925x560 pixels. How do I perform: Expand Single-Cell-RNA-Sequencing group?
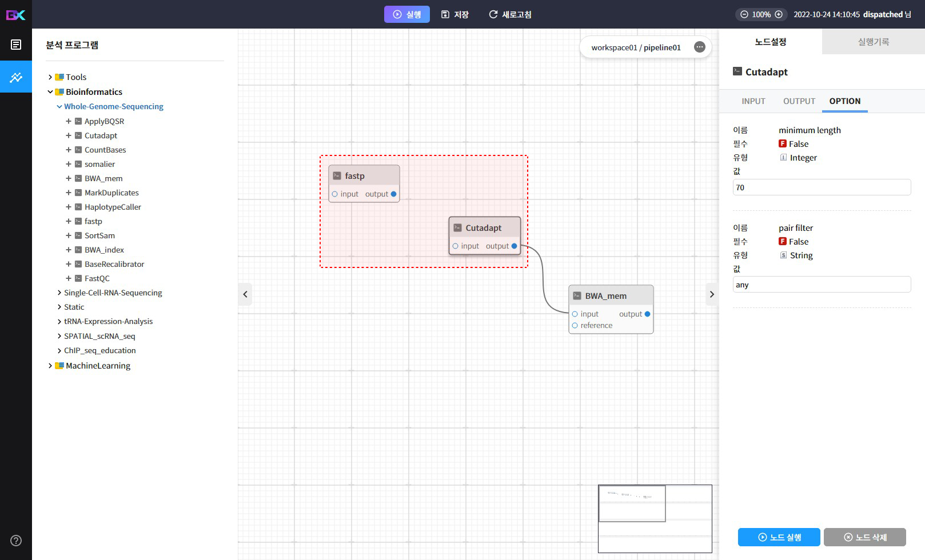59,293
